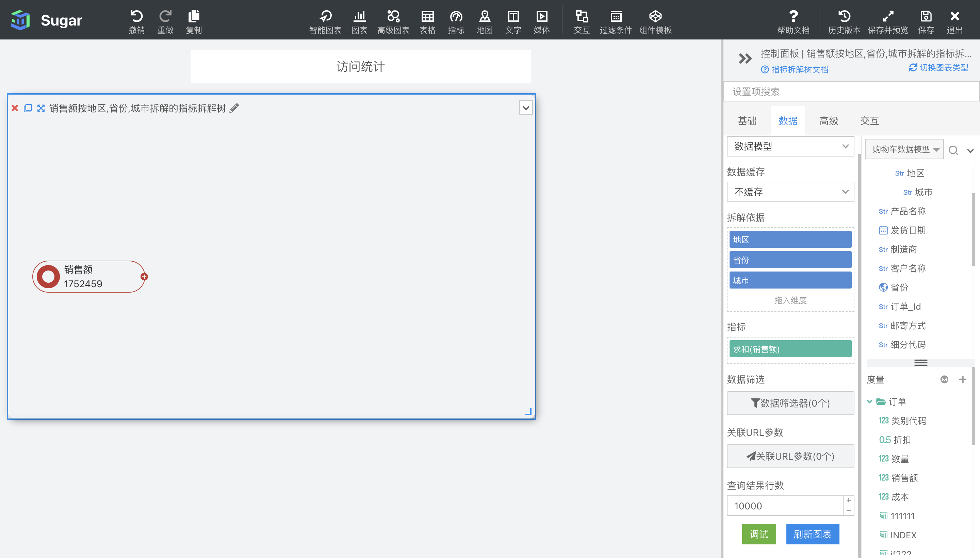Click the 求和(销售额) metric chip
The image size is (980, 558).
coord(790,349)
